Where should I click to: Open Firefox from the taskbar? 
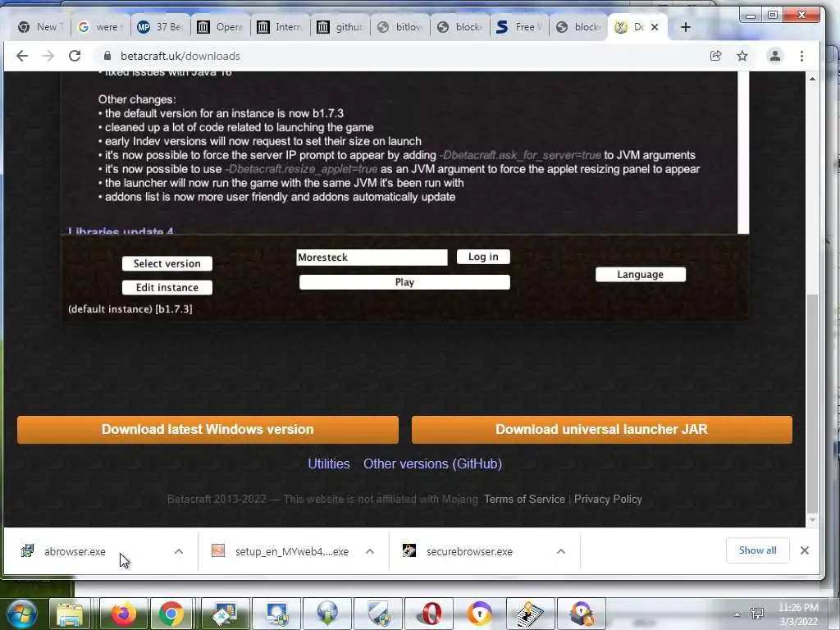(x=123, y=614)
